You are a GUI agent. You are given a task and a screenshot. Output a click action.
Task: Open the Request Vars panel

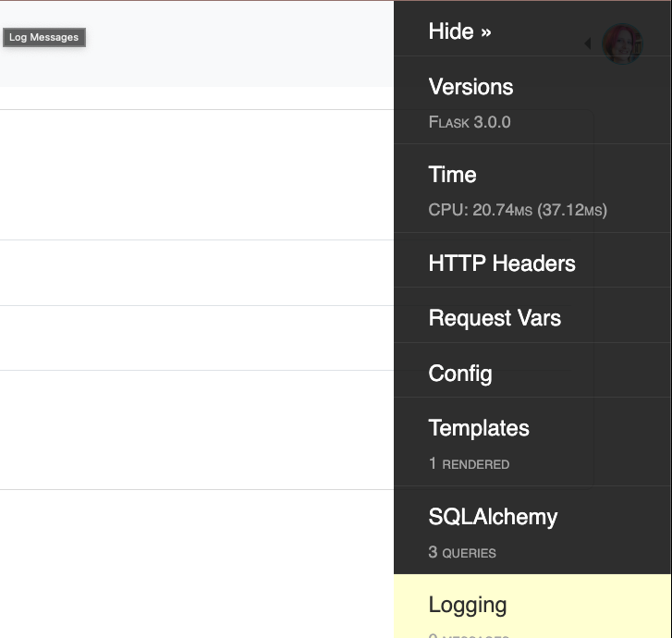495,318
